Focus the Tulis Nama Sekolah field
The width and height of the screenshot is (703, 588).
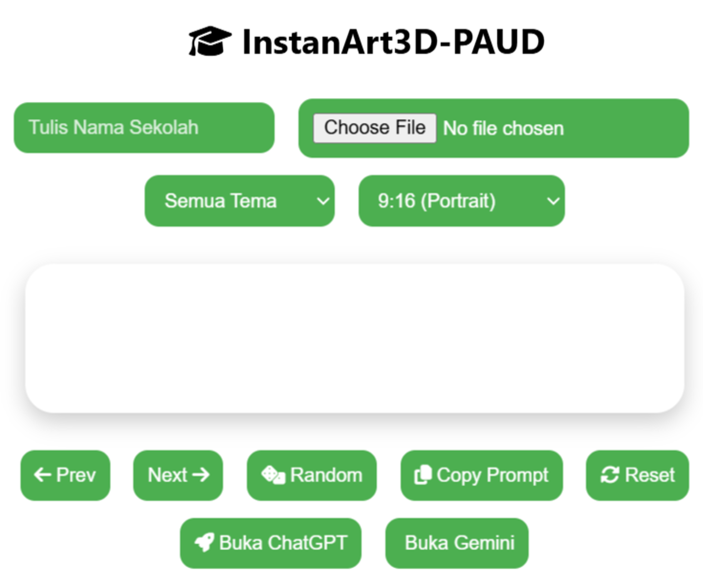(144, 128)
